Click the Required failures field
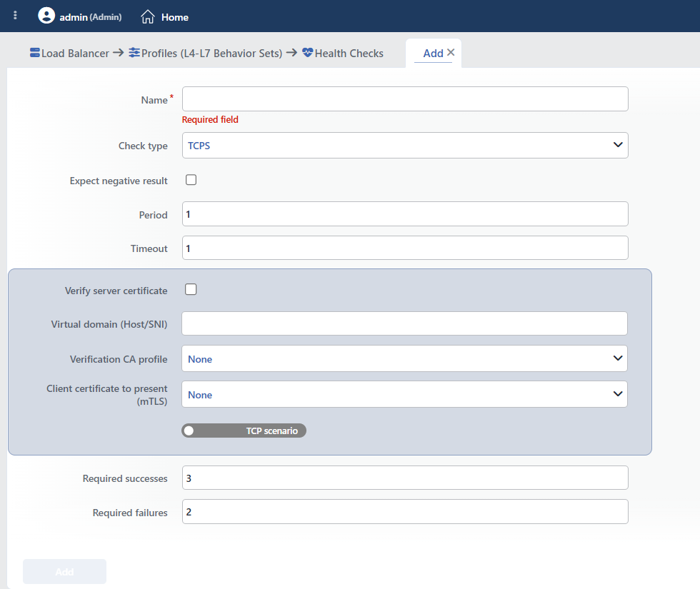The height and width of the screenshot is (589, 700). click(405, 511)
